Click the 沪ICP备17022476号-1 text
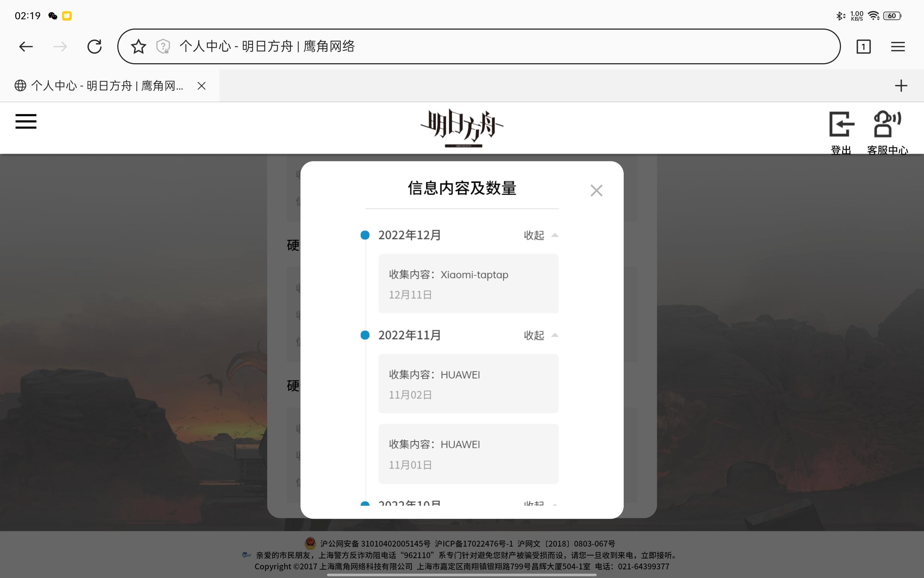 pyautogui.click(x=474, y=544)
